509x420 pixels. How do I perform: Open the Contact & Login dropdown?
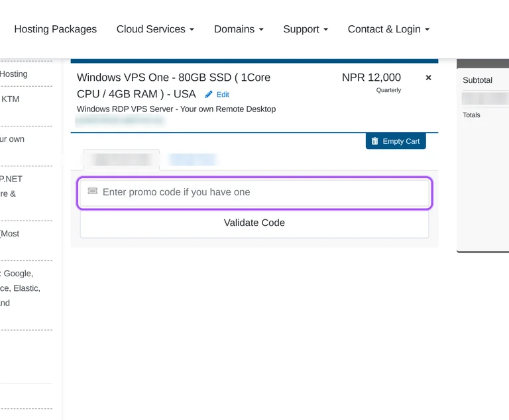(x=388, y=29)
